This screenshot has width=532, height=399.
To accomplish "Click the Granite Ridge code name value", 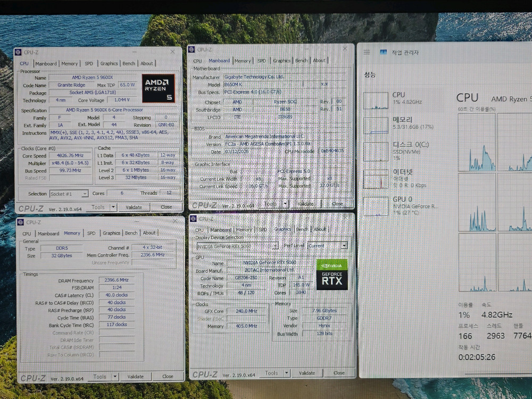I will pos(71,85).
